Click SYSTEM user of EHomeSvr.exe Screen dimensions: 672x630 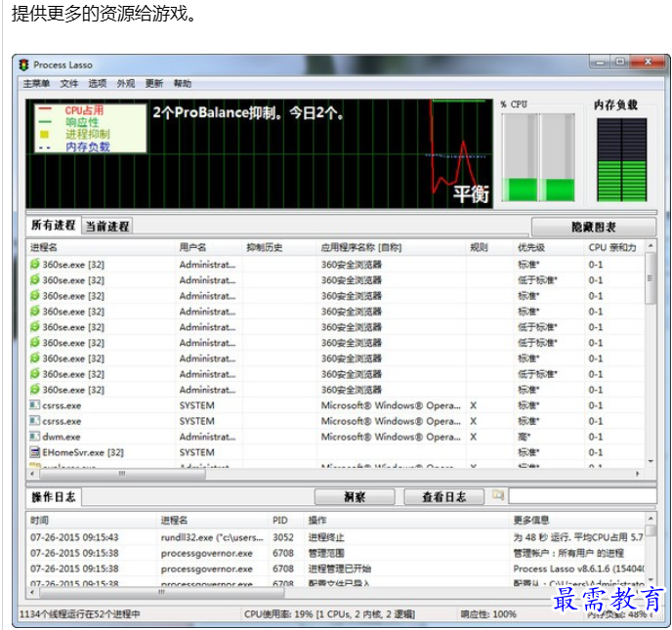click(196, 452)
